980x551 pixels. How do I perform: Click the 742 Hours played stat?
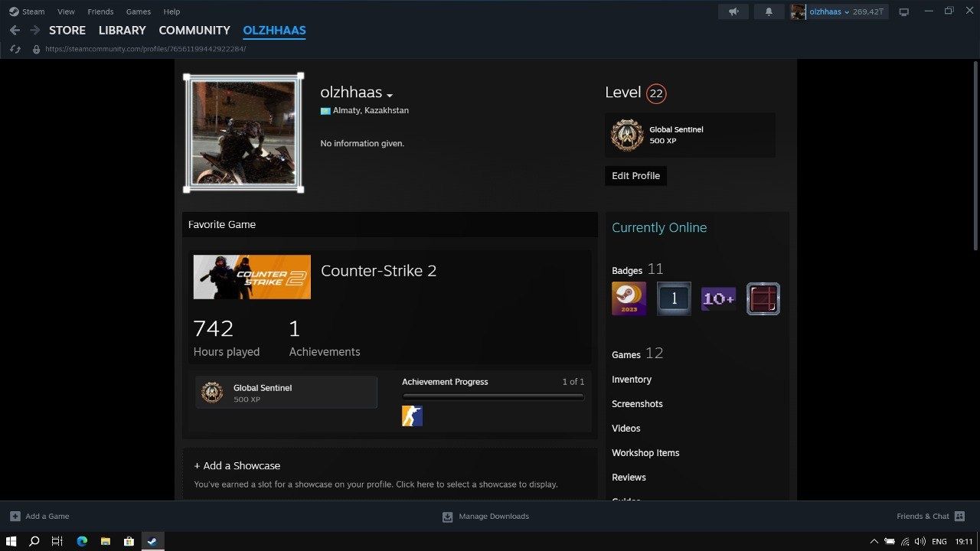tap(227, 338)
